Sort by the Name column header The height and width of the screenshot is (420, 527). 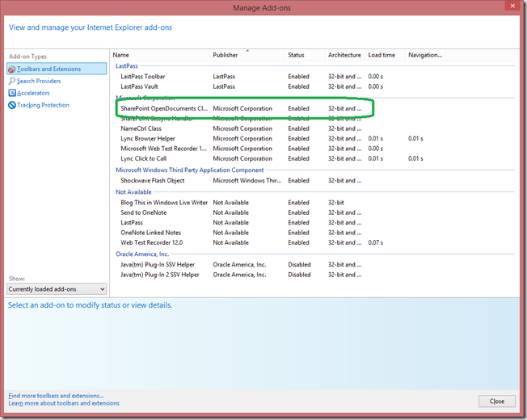120,55
